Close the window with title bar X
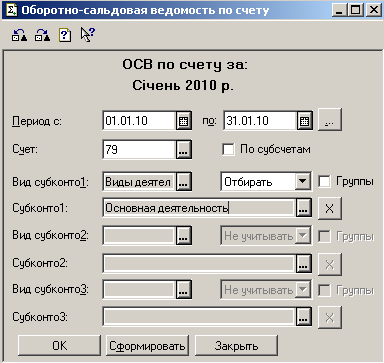Screen dimensions: 384x363 [x=373, y=10]
